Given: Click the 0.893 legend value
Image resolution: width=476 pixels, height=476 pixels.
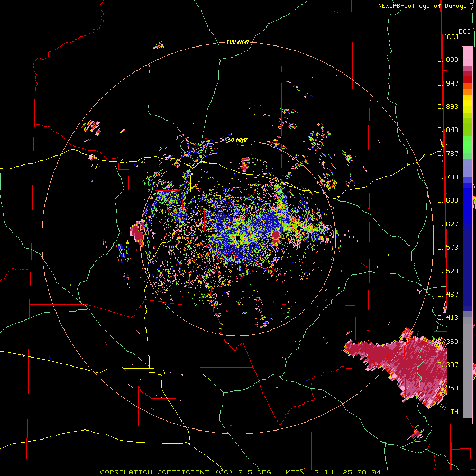Looking at the screenshot, I should [448, 106].
